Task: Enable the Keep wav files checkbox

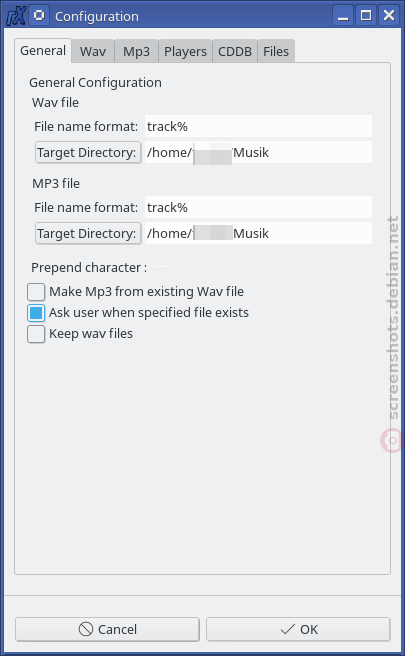Action: pyautogui.click(x=36, y=334)
